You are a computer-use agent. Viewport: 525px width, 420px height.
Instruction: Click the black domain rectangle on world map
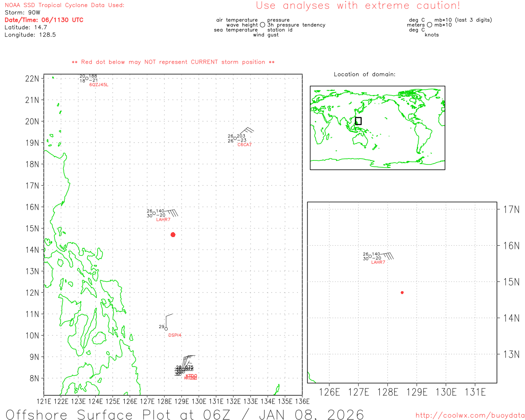(358, 121)
